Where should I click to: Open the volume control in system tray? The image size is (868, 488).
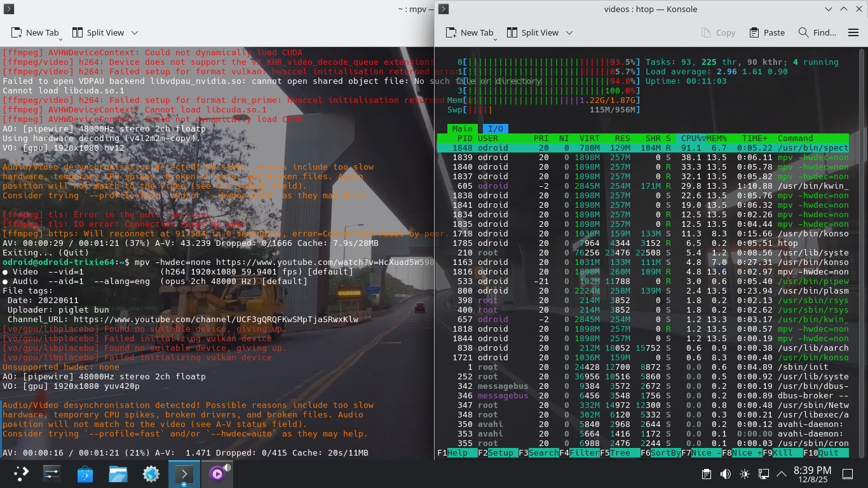pos(725,474)
